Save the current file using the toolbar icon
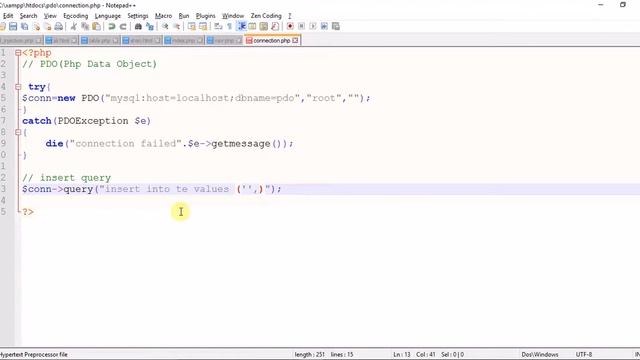The image size is (640, 360). pos(13,27)
